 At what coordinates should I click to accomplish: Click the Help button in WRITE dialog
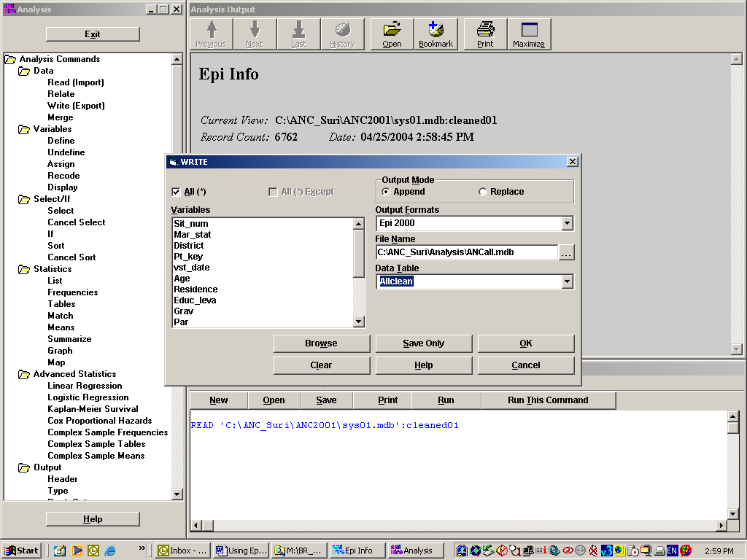click(424, 365)
